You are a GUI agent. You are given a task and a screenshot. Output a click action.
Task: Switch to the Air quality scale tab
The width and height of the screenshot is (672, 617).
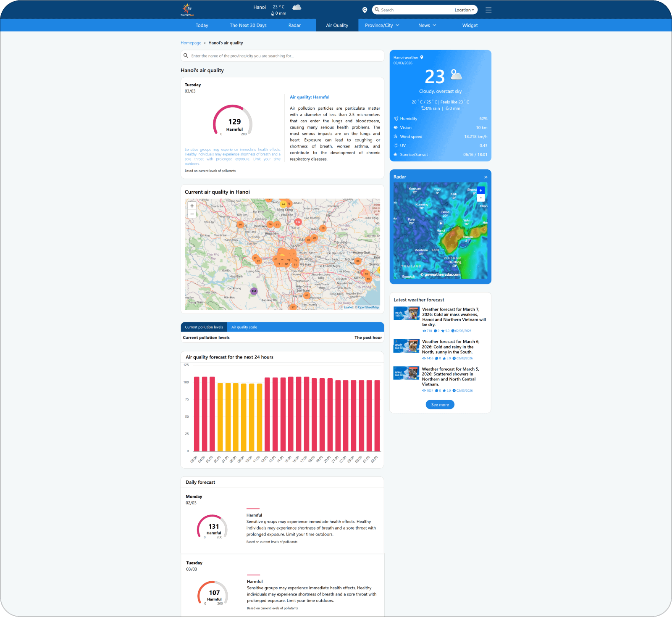[244, 327]
